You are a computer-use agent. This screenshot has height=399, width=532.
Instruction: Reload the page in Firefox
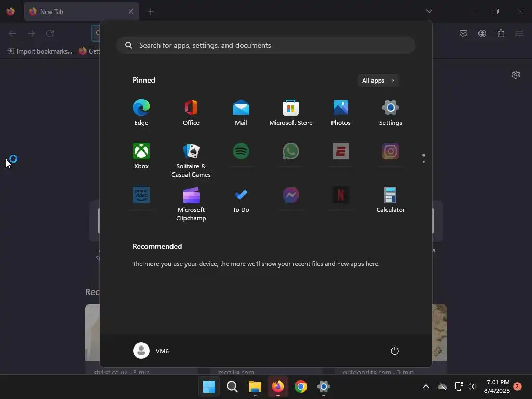tap(50, 33)
